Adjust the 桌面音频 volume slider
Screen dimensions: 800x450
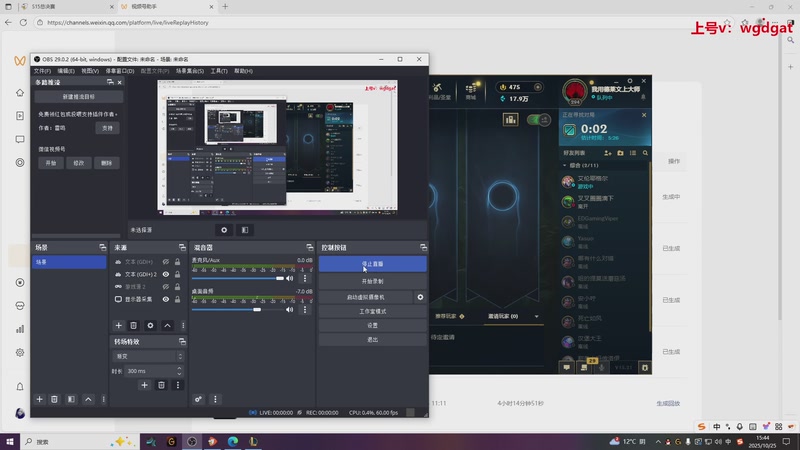238,310
